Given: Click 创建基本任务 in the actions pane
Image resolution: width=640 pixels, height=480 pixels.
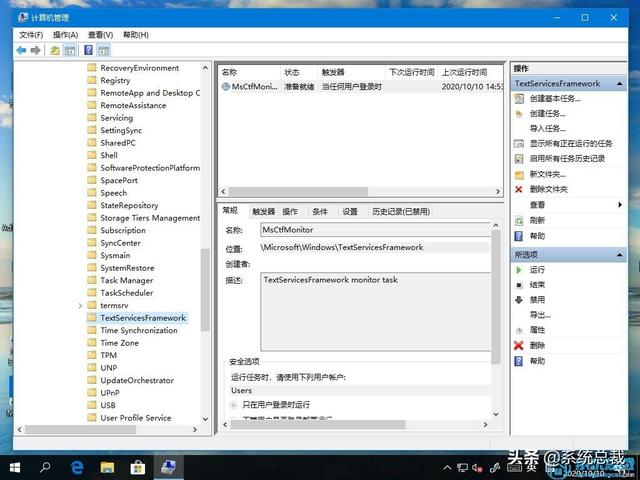Looking at the screenshot, I should tap(555, 98).
